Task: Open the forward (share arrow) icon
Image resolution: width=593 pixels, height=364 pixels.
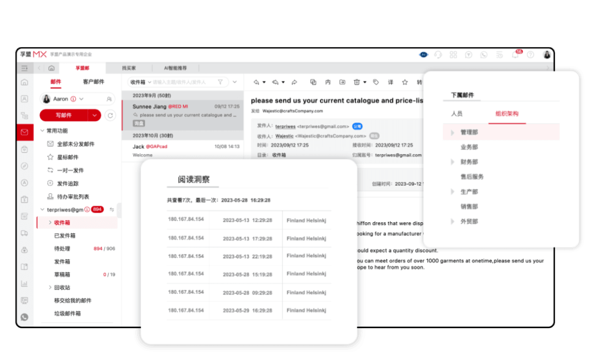Action: pyautogui.click(x=294, y=82)
